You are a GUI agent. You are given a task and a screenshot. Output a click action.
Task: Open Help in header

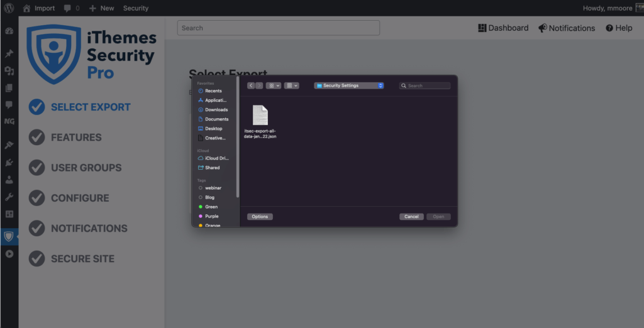click(619, 28)
